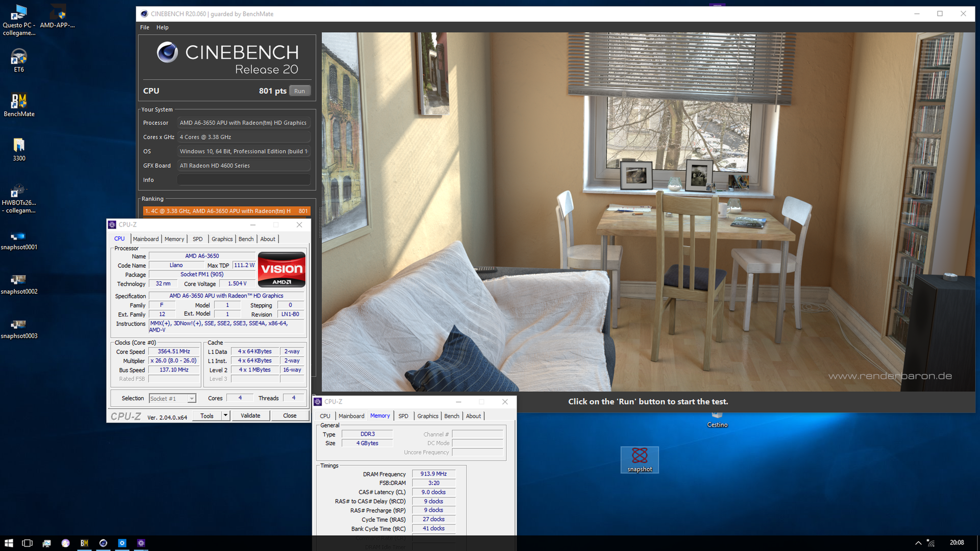980x551 pixels.
Task: Click the GFX Board field ATI Radeon HD 4600
Action: (x=243, y=165)
